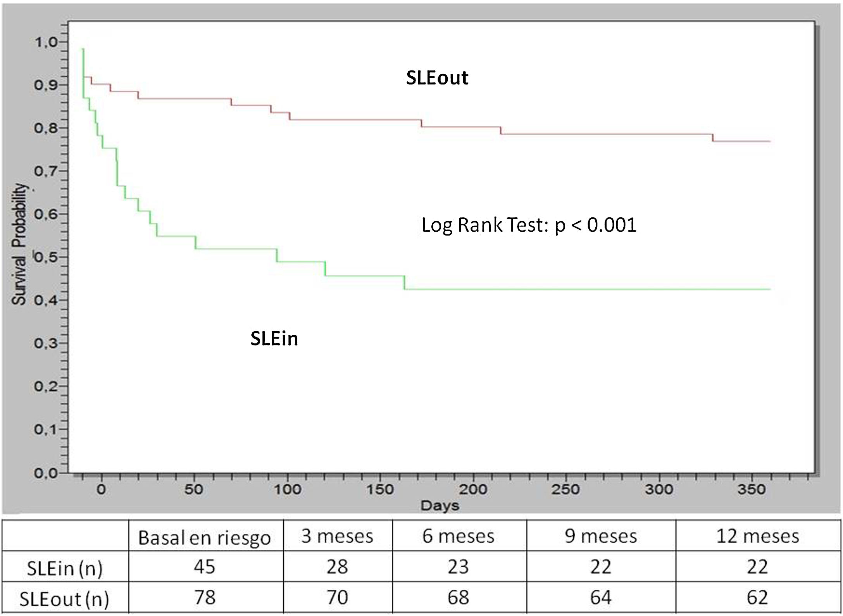The height and width of the screenshot is (616, 843).
Task: Click the SLEout baseline cell showing 78
Action: 204,597
